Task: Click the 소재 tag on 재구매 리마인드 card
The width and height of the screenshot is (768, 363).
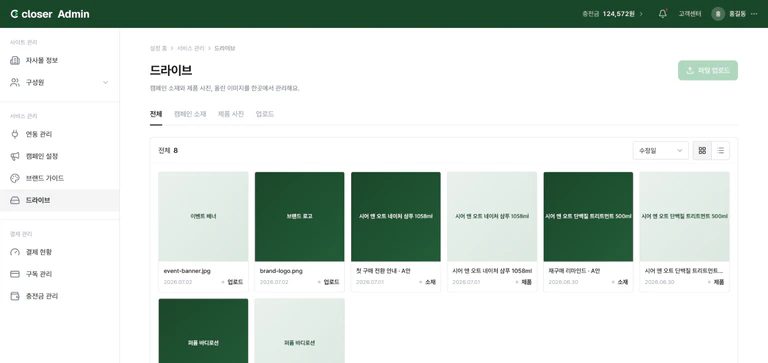Action: pyautogui.click(x=620, y=282)
